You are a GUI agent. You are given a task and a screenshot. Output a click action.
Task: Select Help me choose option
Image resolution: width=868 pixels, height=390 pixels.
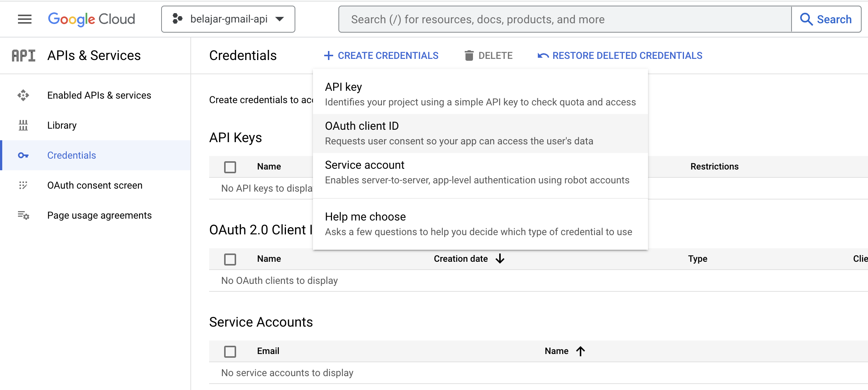click(x=480, y=224)
